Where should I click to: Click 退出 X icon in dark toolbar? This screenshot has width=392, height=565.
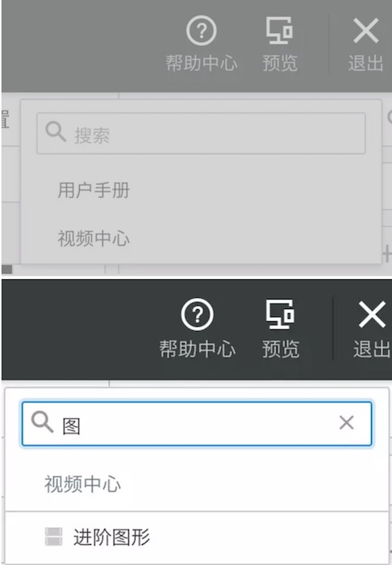point(372,314)
